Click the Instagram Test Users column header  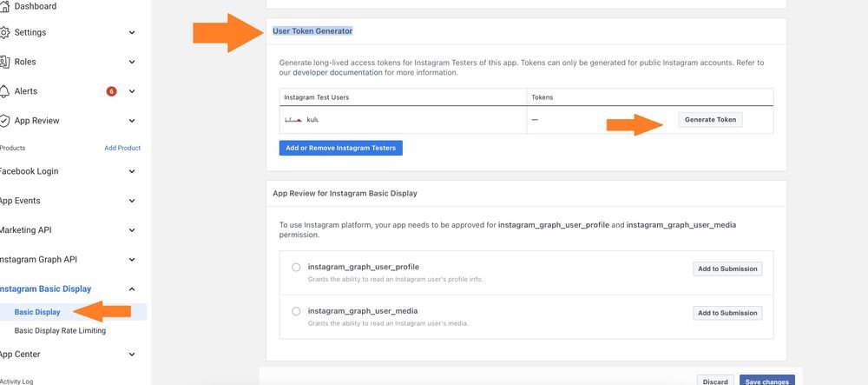(316, 97)
